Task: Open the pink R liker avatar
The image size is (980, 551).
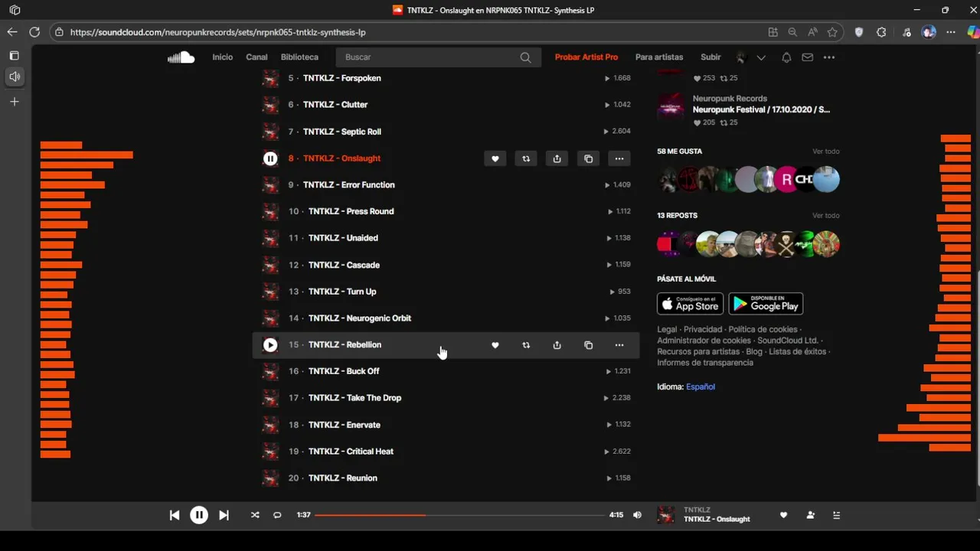Action: [x=786, y=180]
